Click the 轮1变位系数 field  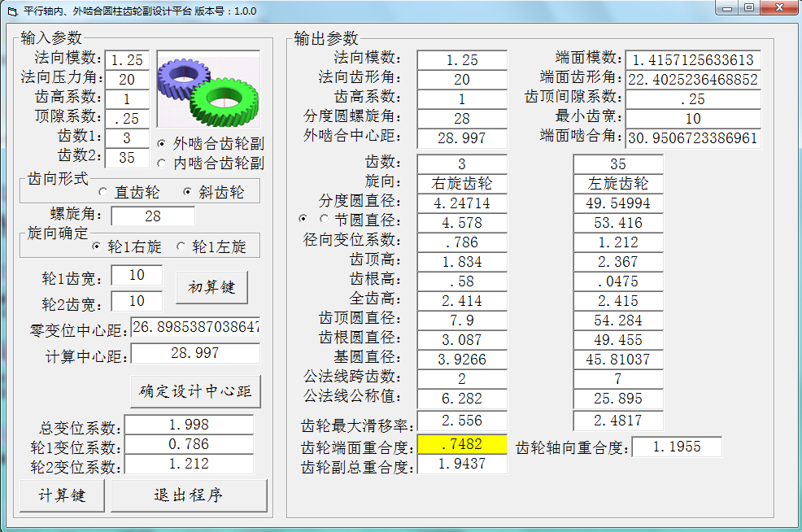[189, 444]
